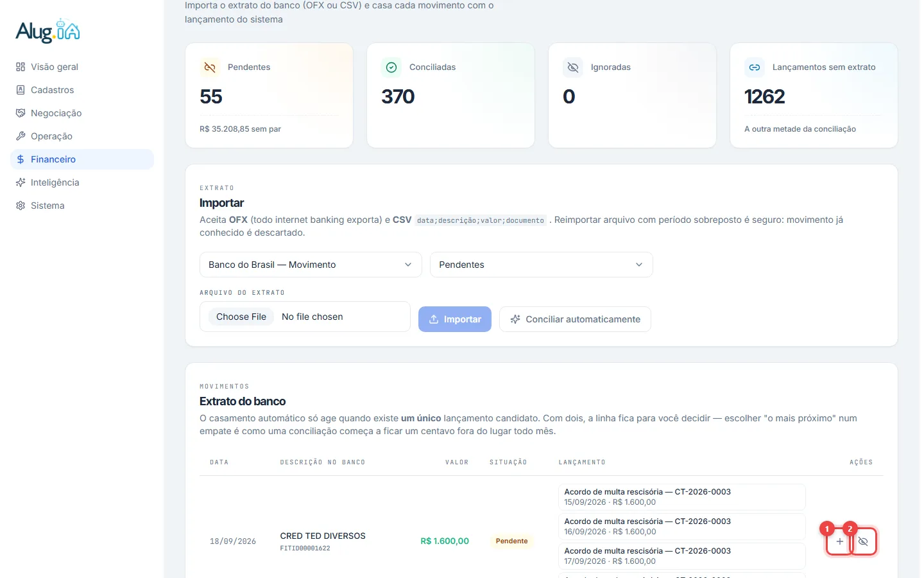This screenshot has height=578, width=924.
Task: Click the Visão geral dashboard icon
Action: pyautogui.click(x=21, y=67)
